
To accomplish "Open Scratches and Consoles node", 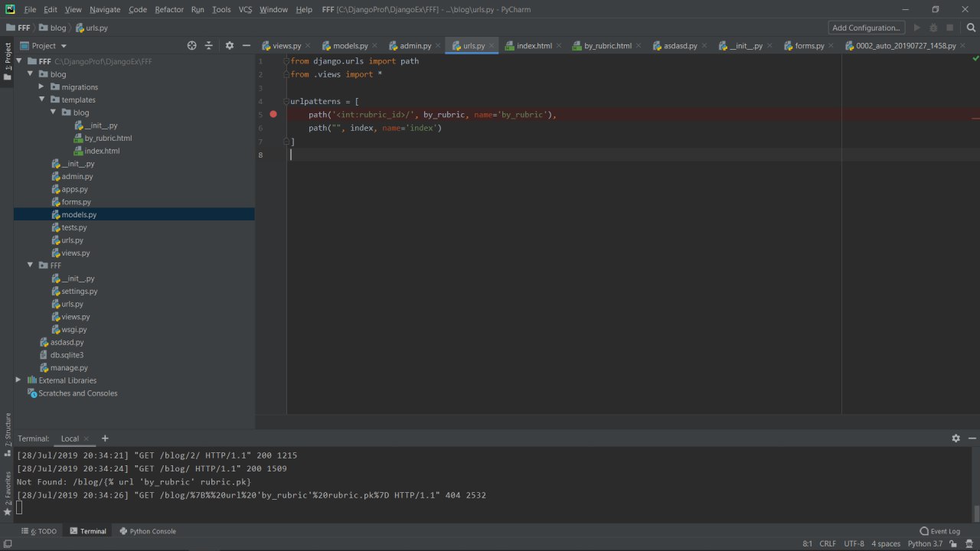I will point(78,393).
